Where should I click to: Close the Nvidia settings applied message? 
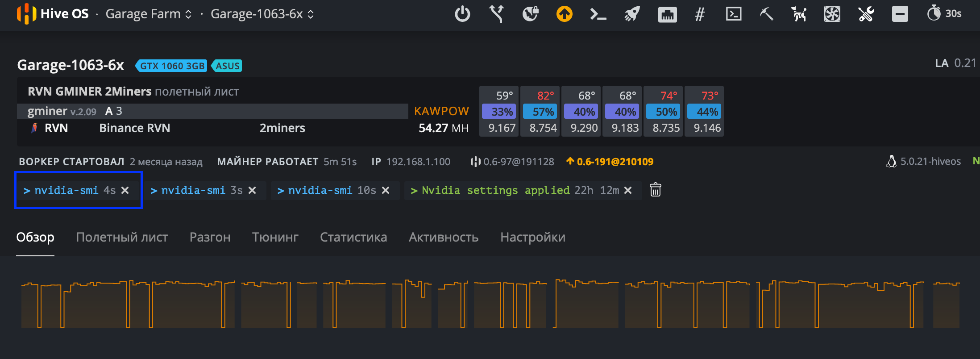(628, 190)
